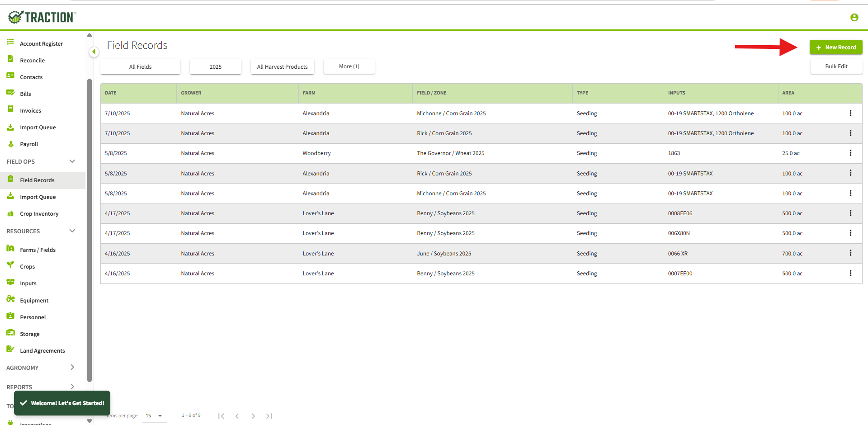Click the Equipment tractor icon

coord(10,299)
